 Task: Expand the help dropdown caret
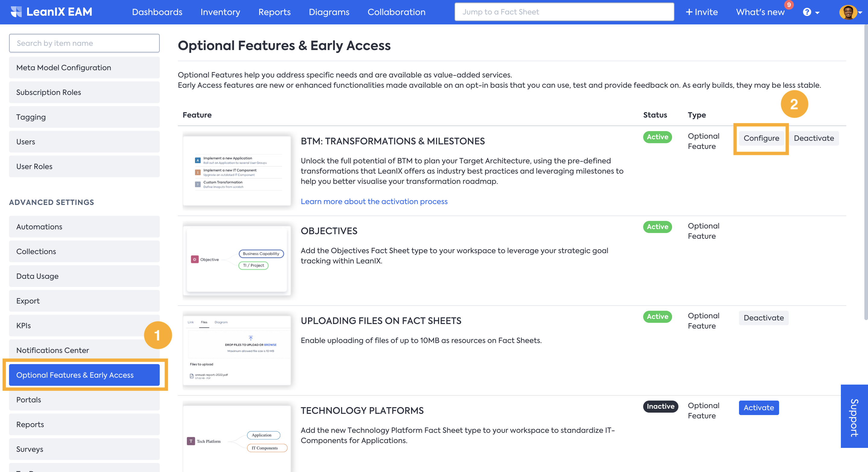click(817, 13)
